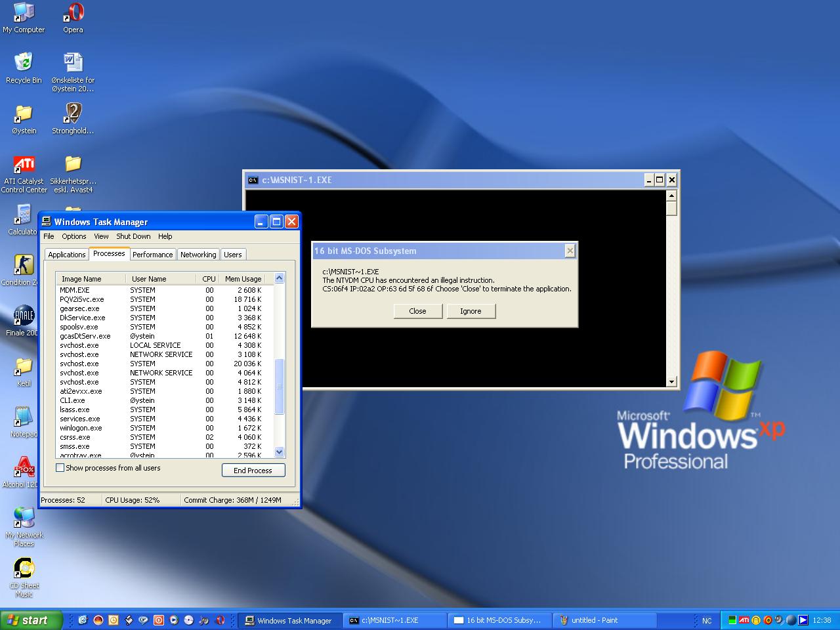Open ATI Catalyst Control Center icon

(24, 174)
